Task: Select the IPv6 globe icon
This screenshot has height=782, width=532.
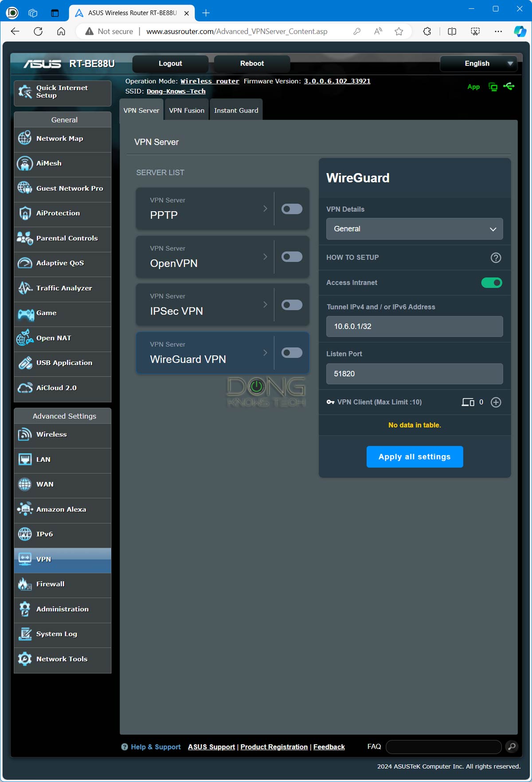Action: pos(25,534)
